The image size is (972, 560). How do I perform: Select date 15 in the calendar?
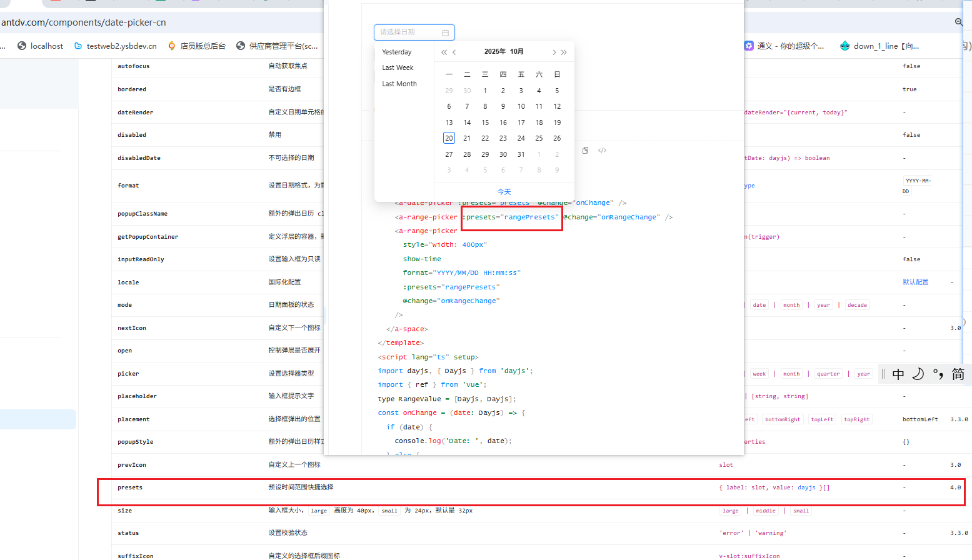click(485, 122)
